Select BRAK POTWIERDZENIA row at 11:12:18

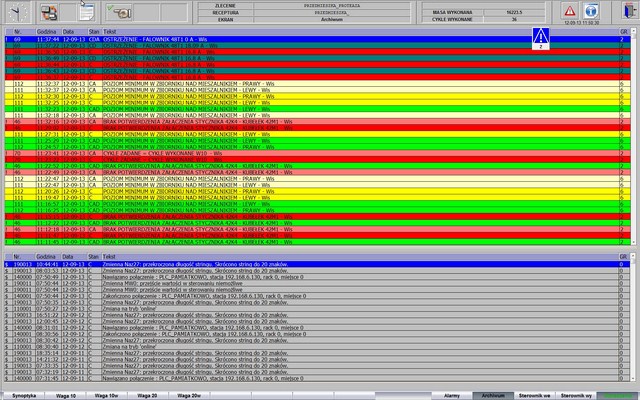pos(318,229)
